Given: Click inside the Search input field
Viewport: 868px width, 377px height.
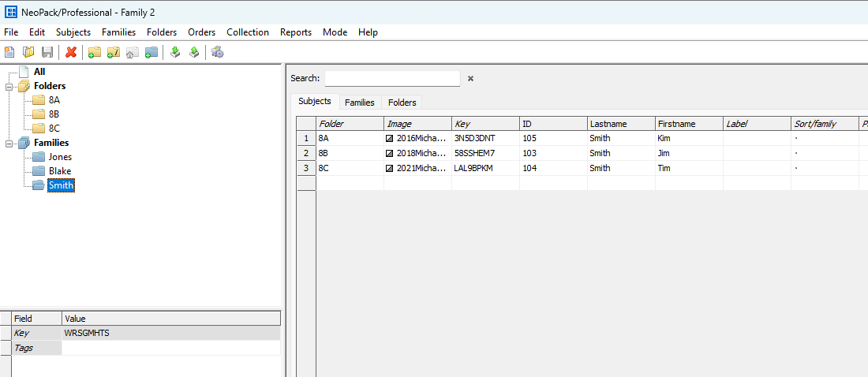Looking at the screenshot, I should click(x=391, y=78).
